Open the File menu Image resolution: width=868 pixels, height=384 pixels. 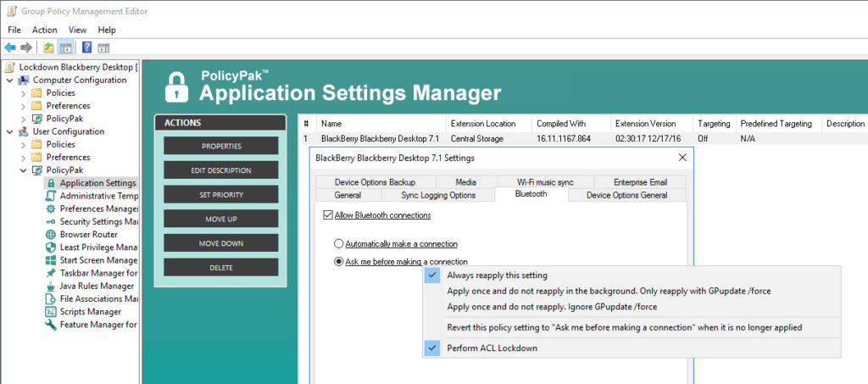[14, 30]
